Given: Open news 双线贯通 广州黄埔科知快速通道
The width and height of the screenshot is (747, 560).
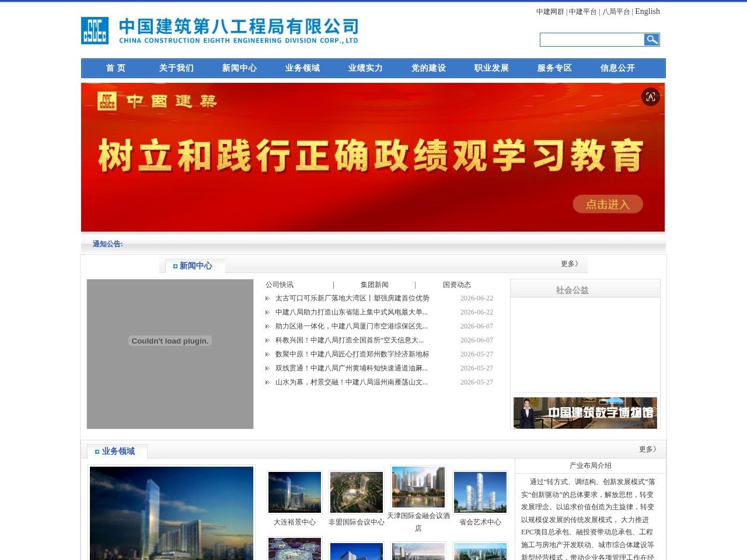Looking at the screenshot, I should click(x=351, y=368).
